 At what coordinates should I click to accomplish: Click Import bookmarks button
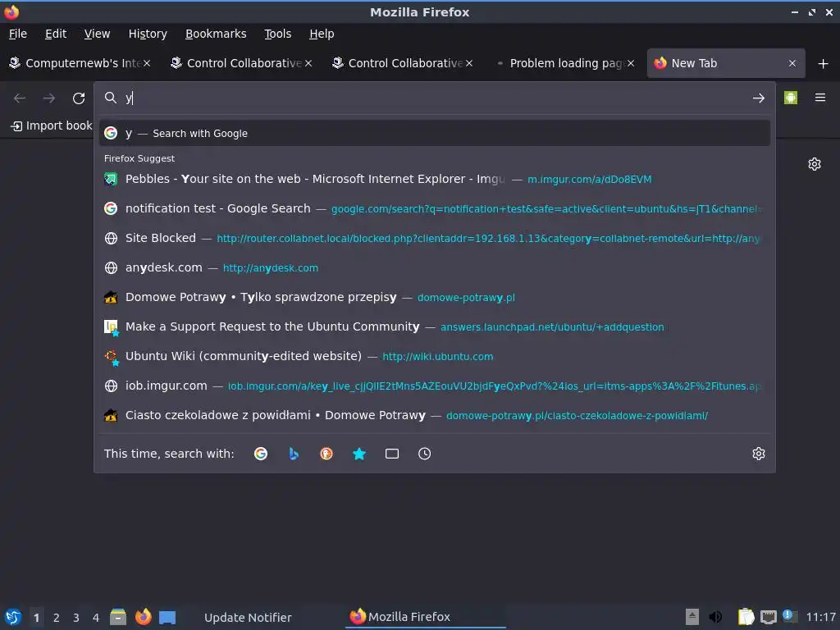pyautogui.click(x=52, y=126)
